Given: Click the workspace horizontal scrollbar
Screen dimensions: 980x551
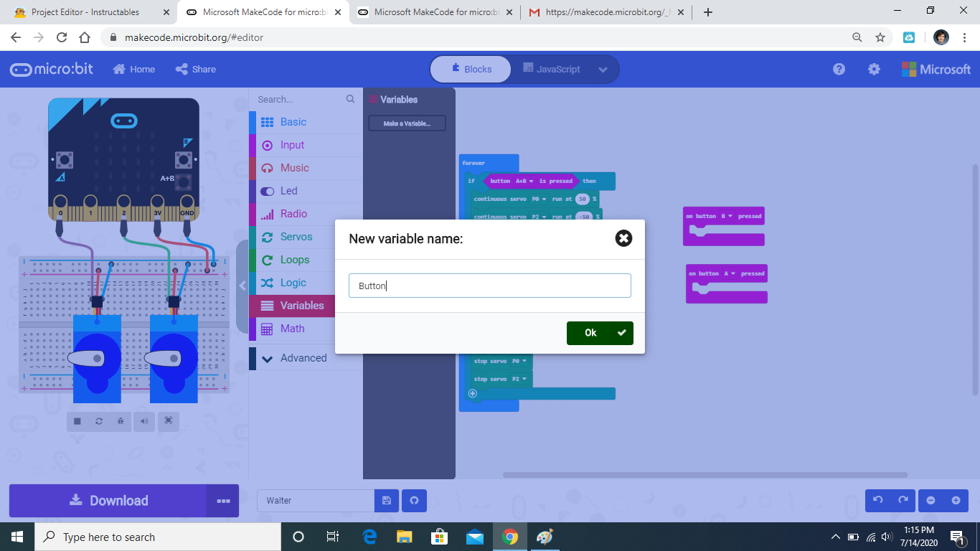Looking at the screenshot, I should click(705, 475).
